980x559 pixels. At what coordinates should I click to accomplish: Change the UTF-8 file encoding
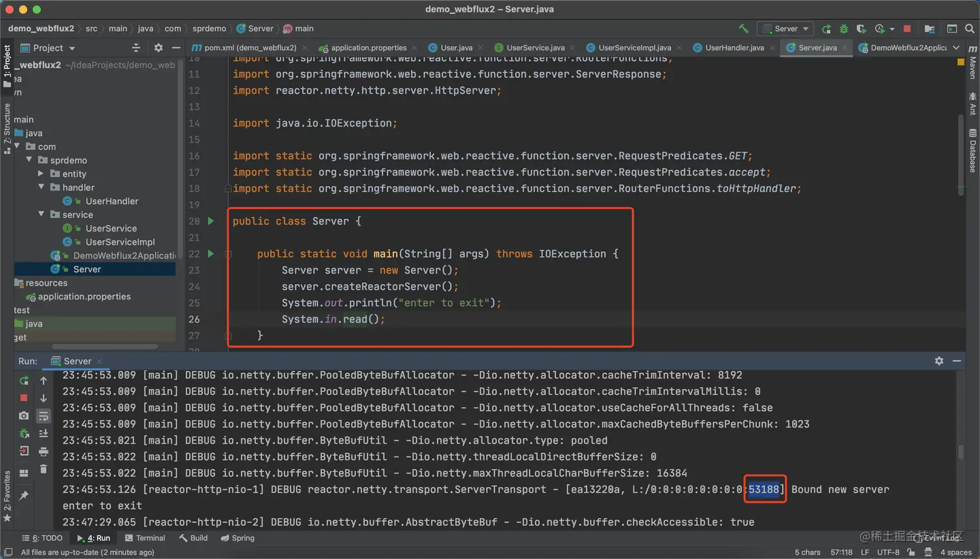point(888,552)
